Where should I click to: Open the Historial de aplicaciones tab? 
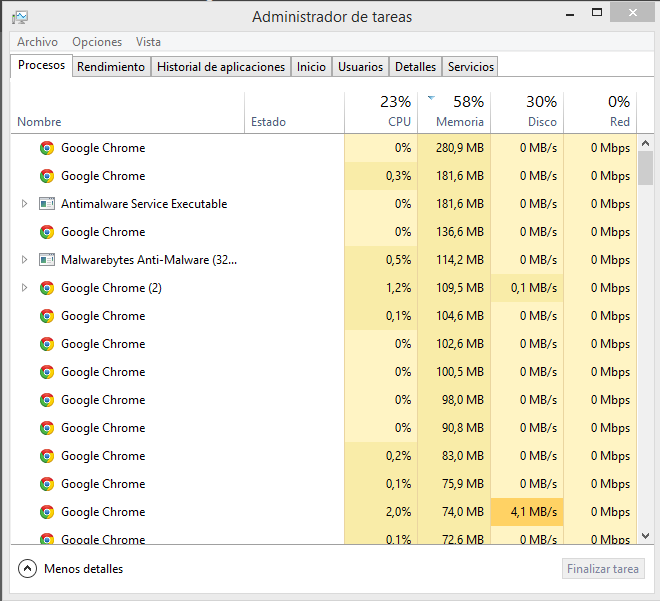pyautogui.click(x=221, y=67)
